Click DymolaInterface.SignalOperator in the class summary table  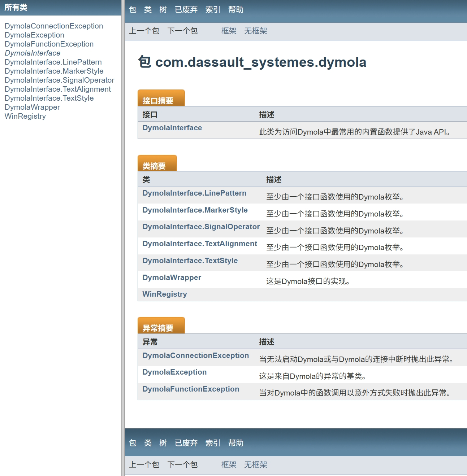[201, 227]
